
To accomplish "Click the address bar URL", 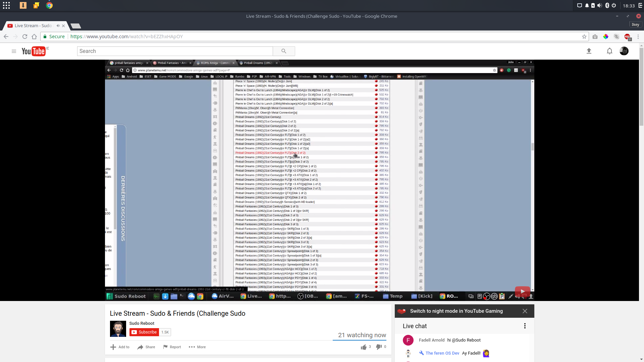I will click(126, 37).
